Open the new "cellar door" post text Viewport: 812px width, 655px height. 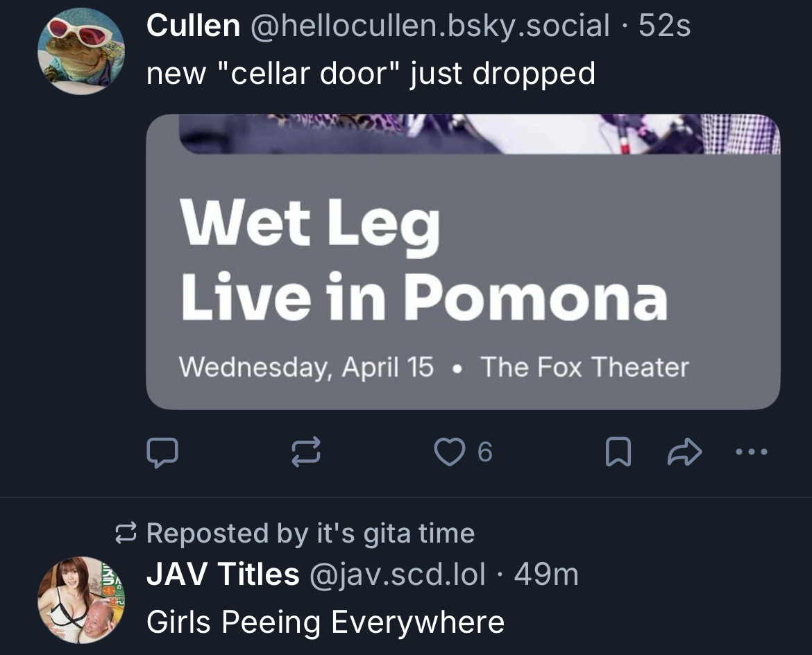coord(371,73)
